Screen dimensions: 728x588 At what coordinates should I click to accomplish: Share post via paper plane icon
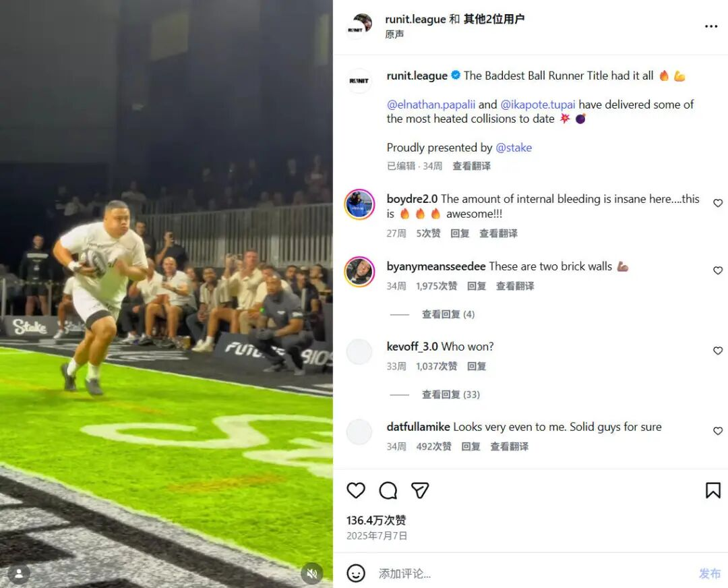coord(420,490)
